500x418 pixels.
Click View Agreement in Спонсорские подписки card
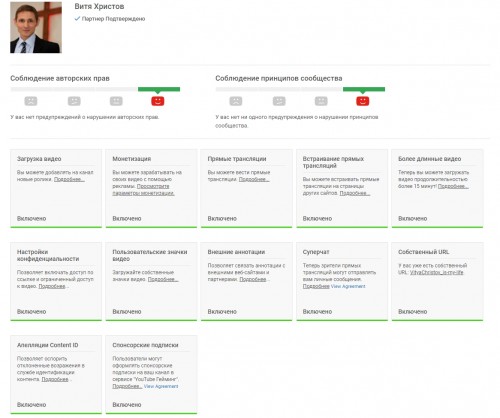point(161,386)
